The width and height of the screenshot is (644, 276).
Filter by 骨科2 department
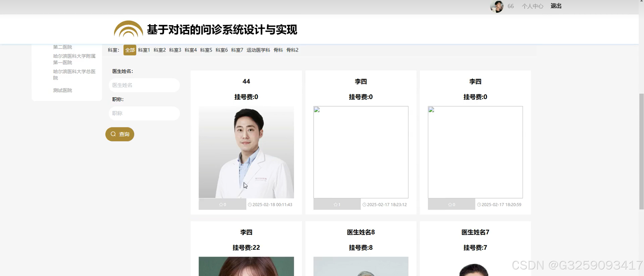coord(292,50)
